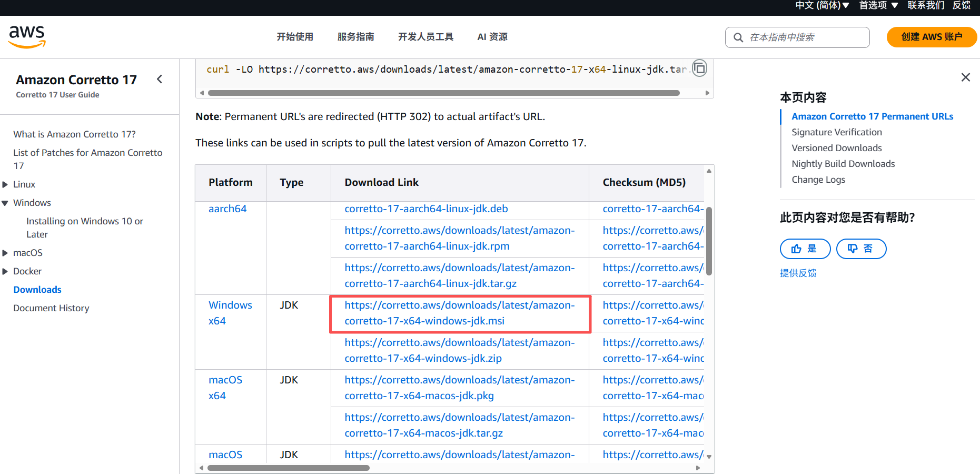Open What is Amazon Corretto 17? page
Viewport: 980px width, 474px height.
[74, 134]
